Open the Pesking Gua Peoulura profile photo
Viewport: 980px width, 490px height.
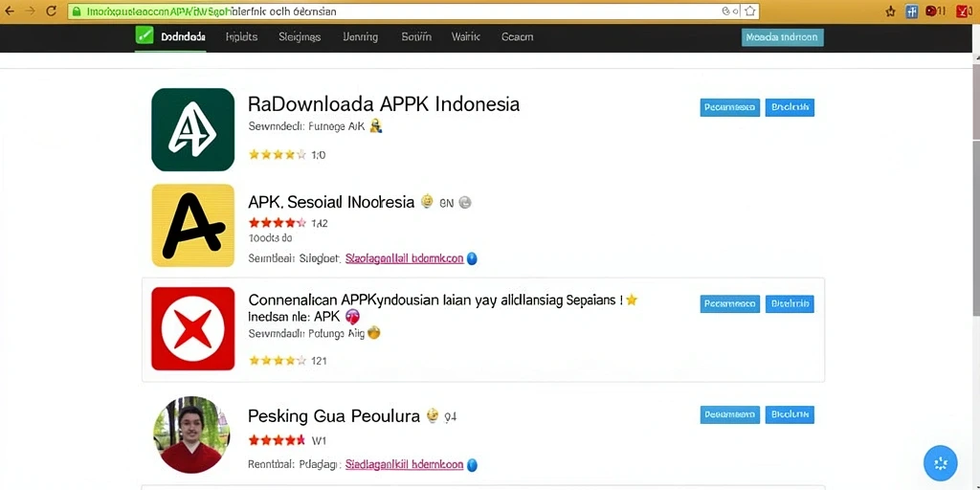click(191, 434)
